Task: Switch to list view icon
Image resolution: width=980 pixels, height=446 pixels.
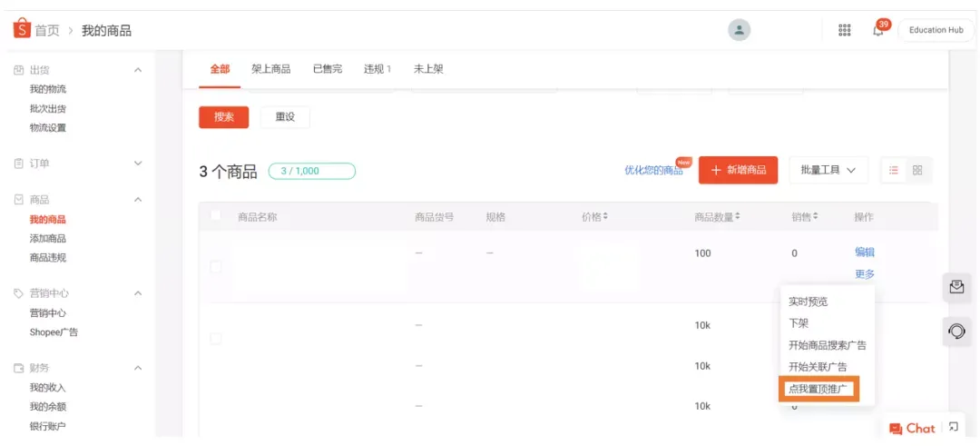Action: tap(894, 170)
